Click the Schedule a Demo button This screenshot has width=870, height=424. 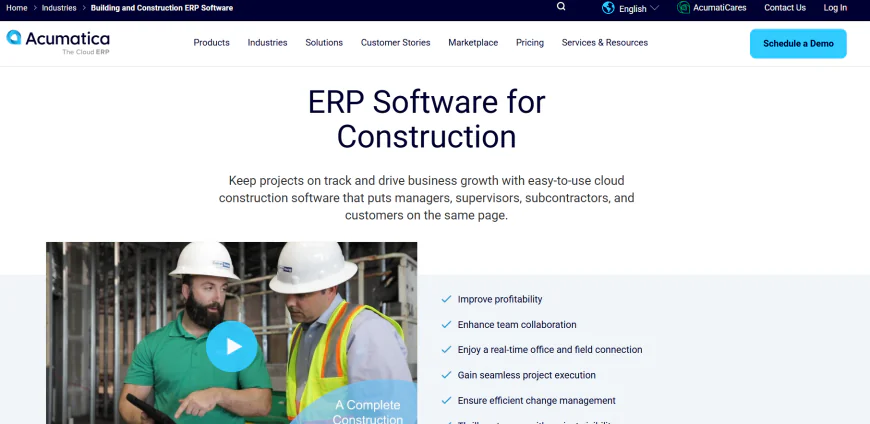(797, 44)
